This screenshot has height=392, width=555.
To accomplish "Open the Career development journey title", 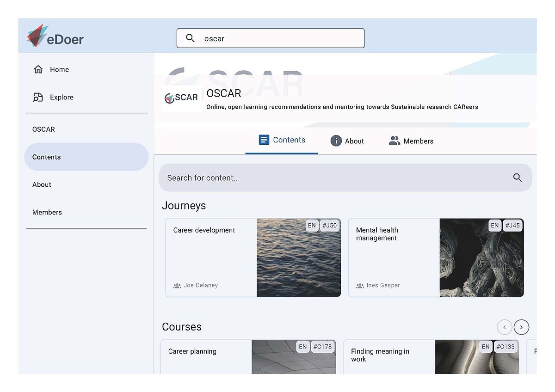I will point(204,230).
